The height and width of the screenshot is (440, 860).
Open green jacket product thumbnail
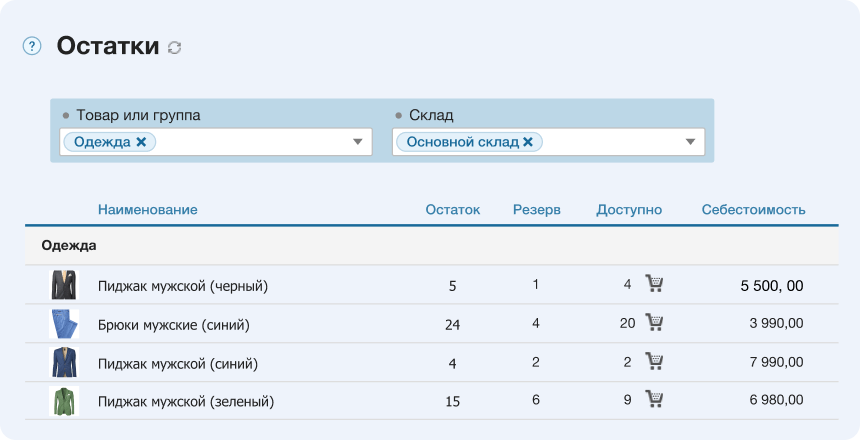tap(64, 401)
